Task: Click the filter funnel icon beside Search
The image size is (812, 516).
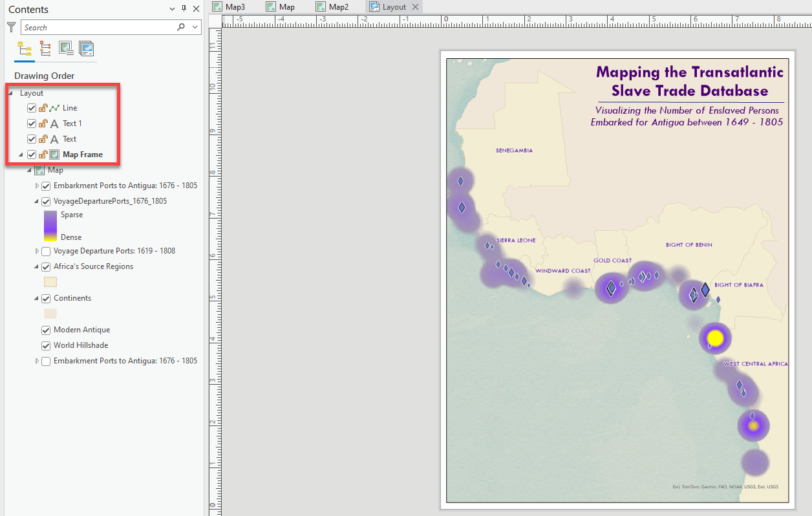Action: (11, 27)
